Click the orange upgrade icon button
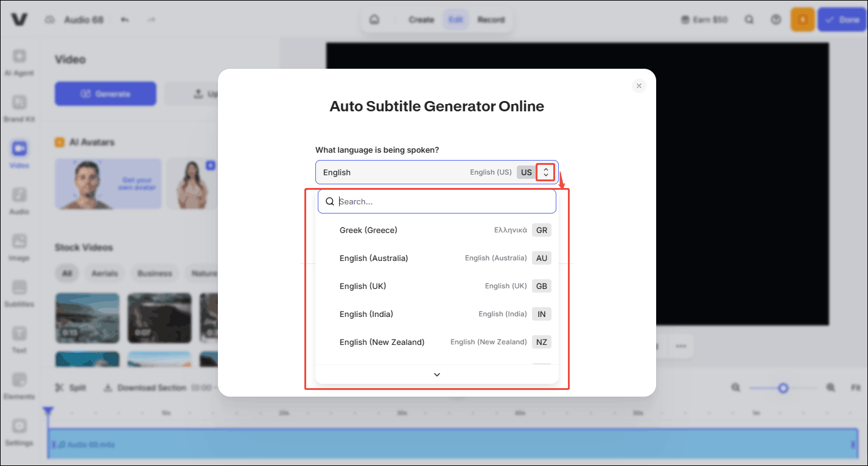The height and width of the screenshot is (466, 868). tap(803, 19)
